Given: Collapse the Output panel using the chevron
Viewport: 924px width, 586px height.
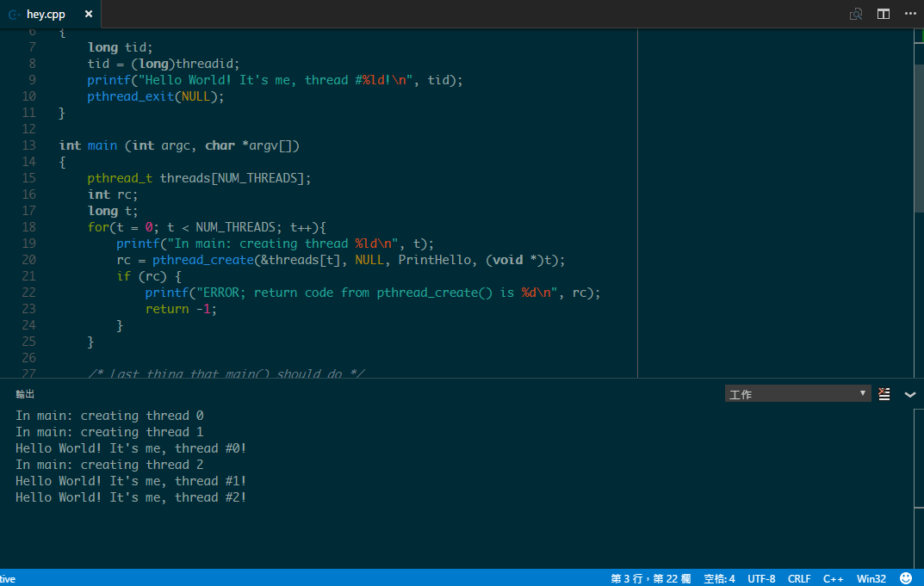Looking at the screenshot, I should click(910, 394).
